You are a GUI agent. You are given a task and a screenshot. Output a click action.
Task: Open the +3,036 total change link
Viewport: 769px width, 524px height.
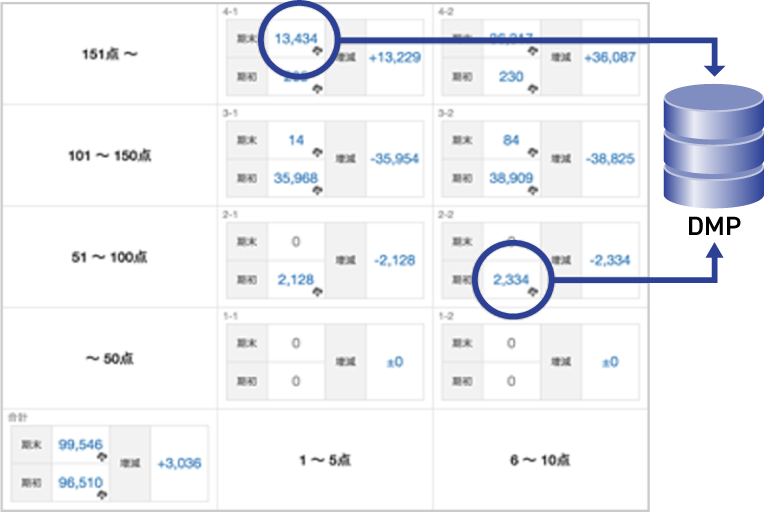tap(179, 463)
